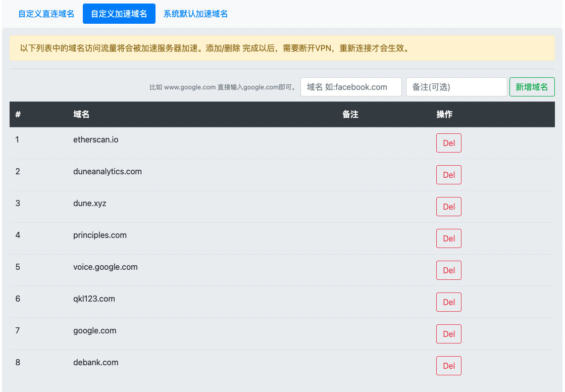Click the etherscan.io domain text

[x=95, y=139]
